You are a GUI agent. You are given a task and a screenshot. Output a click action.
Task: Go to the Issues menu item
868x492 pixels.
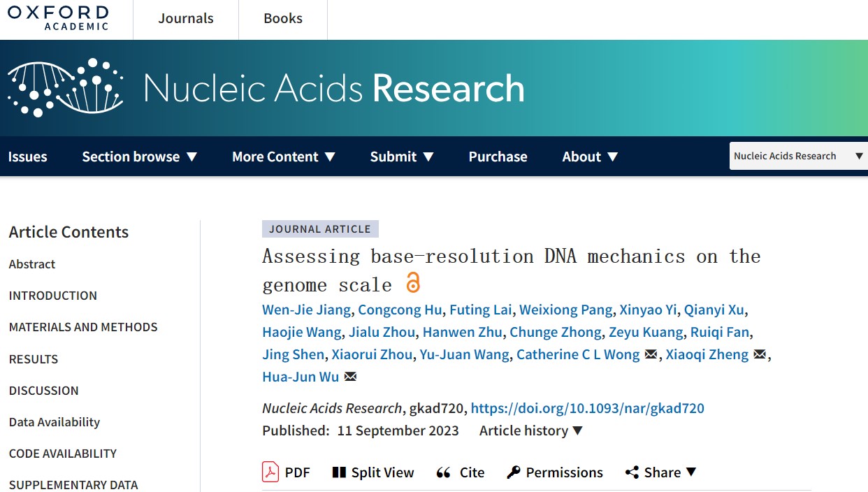click(28, 157)
